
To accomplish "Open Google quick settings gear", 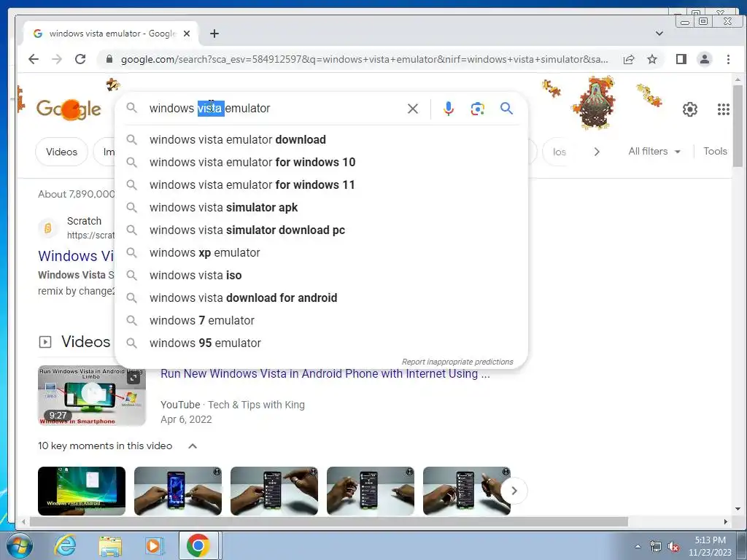I will coord(690,109).
